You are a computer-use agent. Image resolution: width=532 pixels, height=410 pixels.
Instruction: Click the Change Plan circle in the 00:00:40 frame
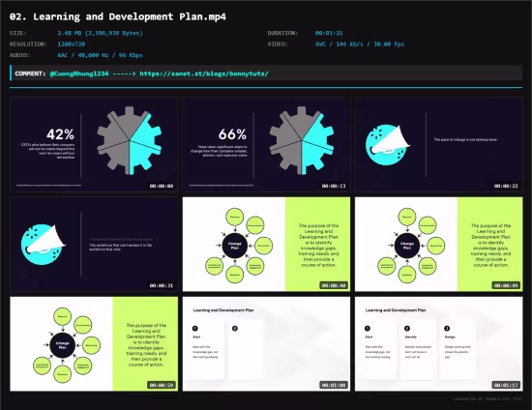(235, 246)
